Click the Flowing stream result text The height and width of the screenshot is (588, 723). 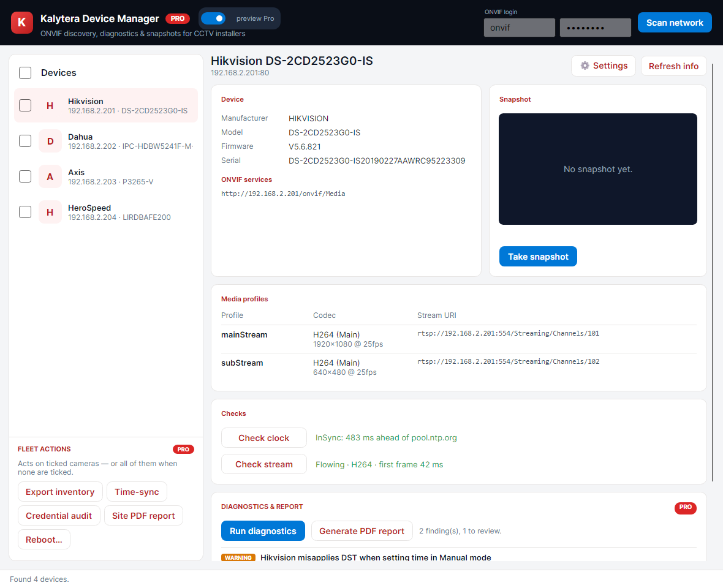379,464
